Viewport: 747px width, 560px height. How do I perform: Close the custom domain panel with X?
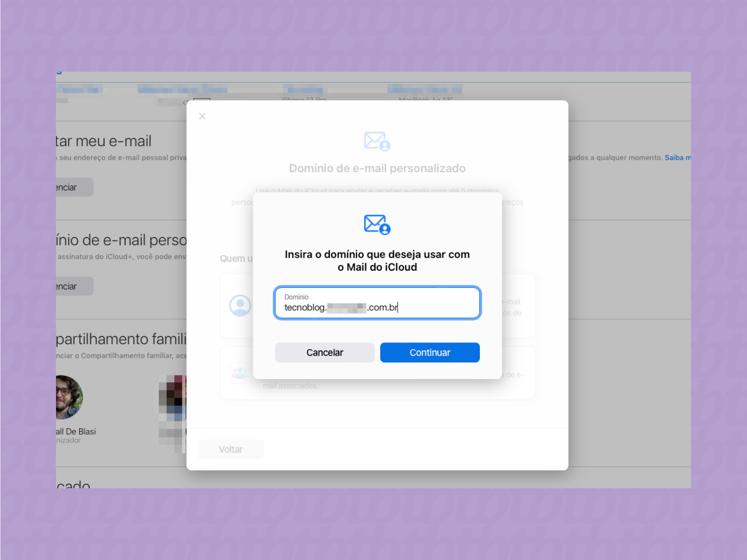202,116
